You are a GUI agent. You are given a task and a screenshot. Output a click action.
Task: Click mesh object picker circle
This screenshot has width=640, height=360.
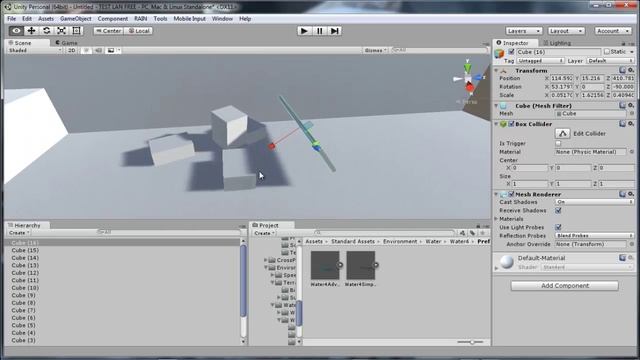click(x=631, y=113)
